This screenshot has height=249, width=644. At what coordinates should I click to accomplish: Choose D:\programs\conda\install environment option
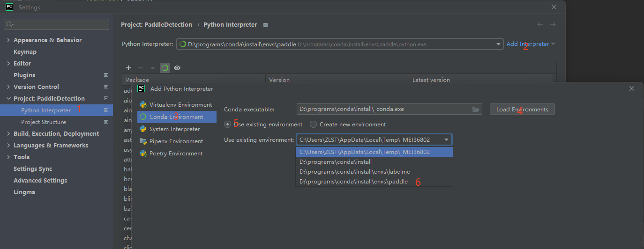(374, 162)
